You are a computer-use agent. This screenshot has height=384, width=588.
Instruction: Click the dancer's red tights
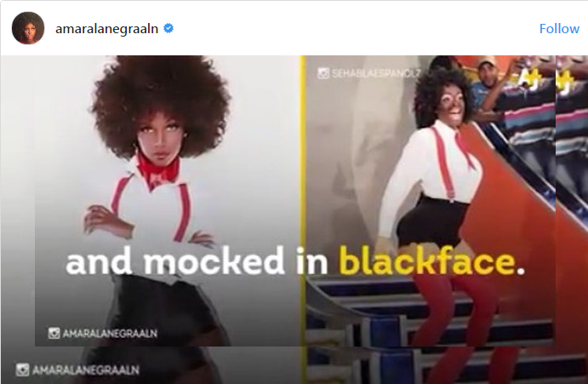click(455, 308)
